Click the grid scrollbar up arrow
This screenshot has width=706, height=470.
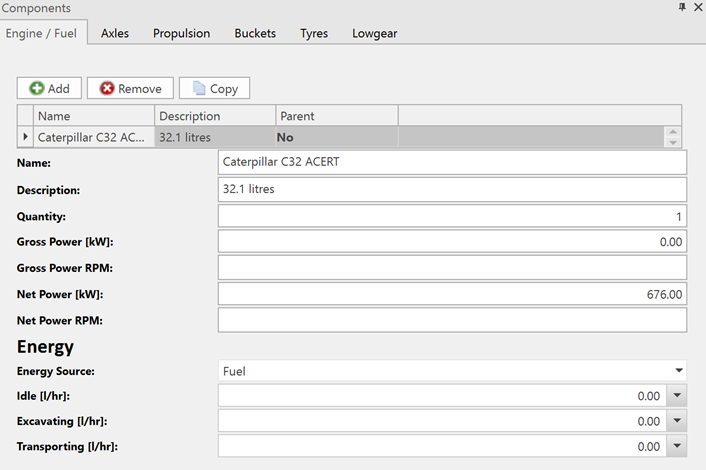tap(673, 132)
